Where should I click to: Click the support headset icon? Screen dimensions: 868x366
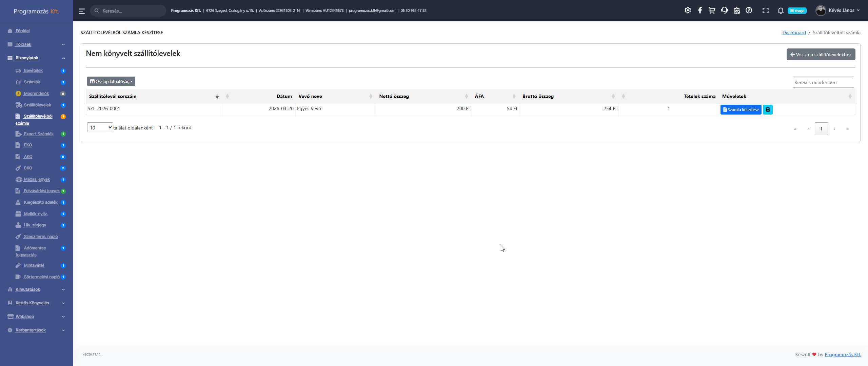pyautogui.click(x=724, y=11)
